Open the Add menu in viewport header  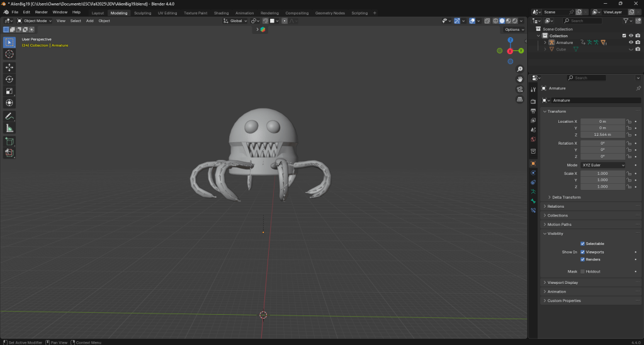coord(89,21)
